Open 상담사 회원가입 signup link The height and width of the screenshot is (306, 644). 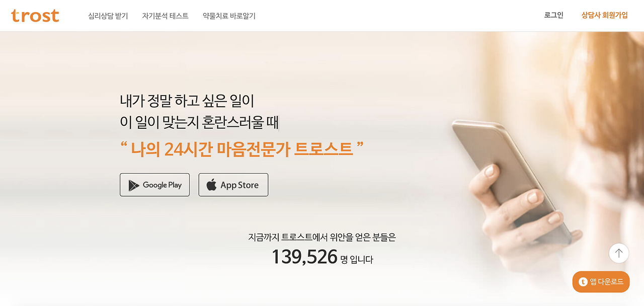click(605, 15)
